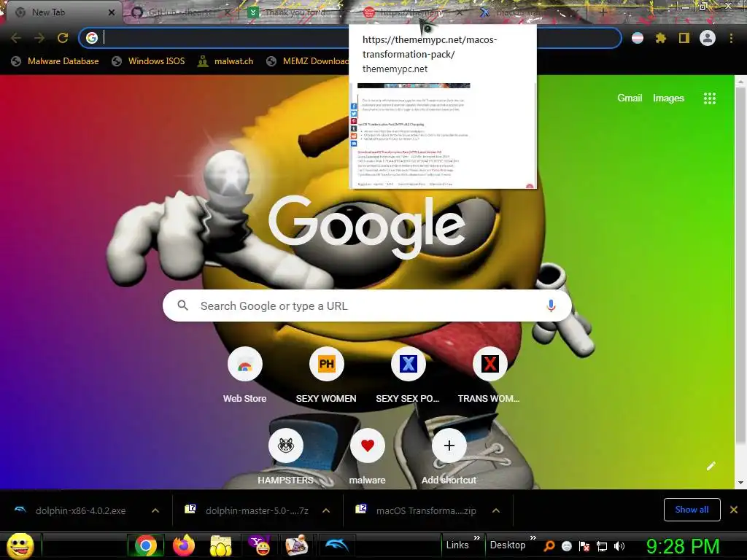Open the blue X shortcut tile
The height and width of the screenshot is (560, 747).
pos(409,365)
